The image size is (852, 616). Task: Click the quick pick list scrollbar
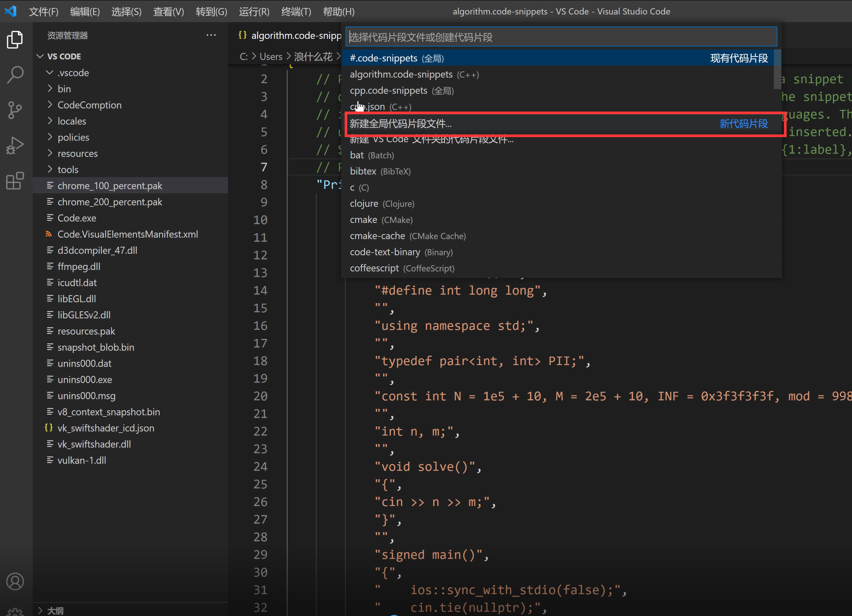click(x=777, y=69)
